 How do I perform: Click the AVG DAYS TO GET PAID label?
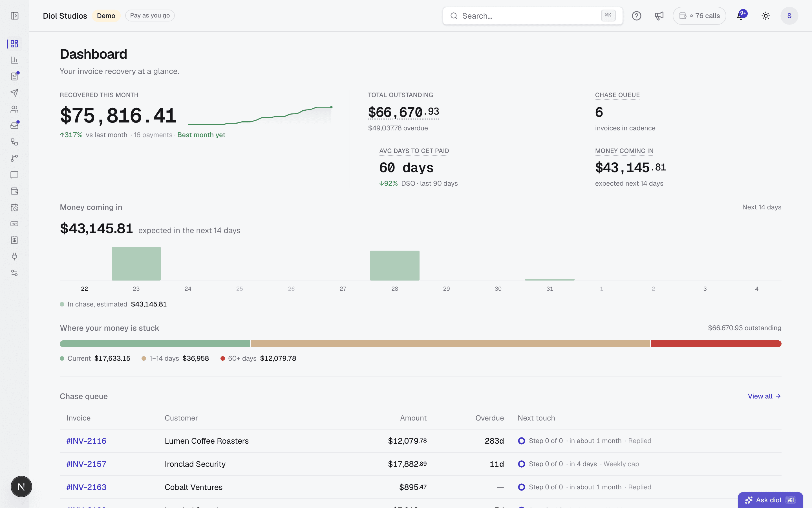pyautogui.click(x=414, y=151)
